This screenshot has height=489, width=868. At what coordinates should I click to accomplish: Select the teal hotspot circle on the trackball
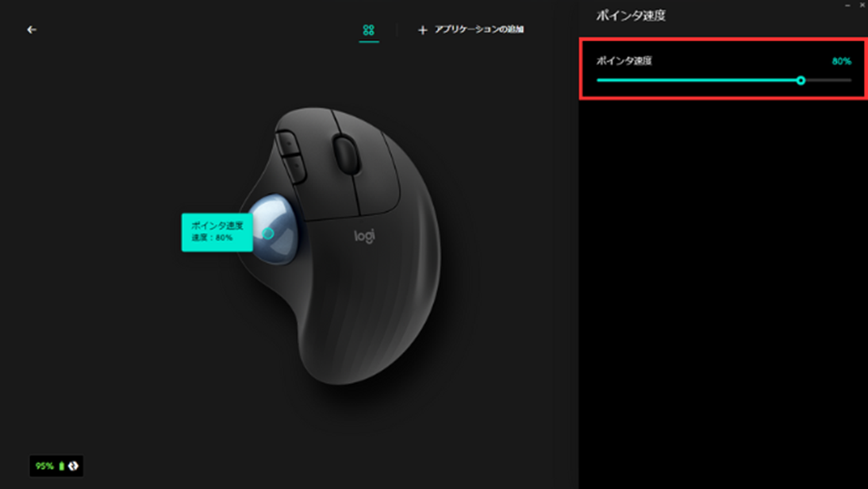tap(268, 233)
